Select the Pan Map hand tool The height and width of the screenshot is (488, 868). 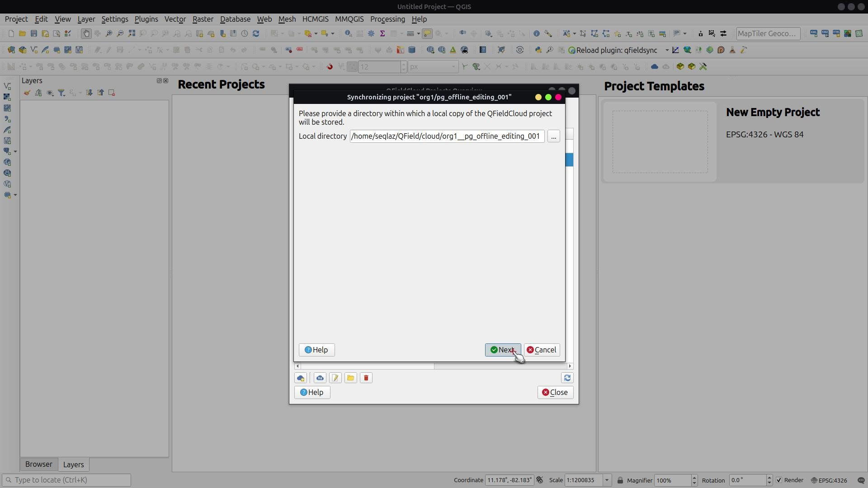[86, 33]
